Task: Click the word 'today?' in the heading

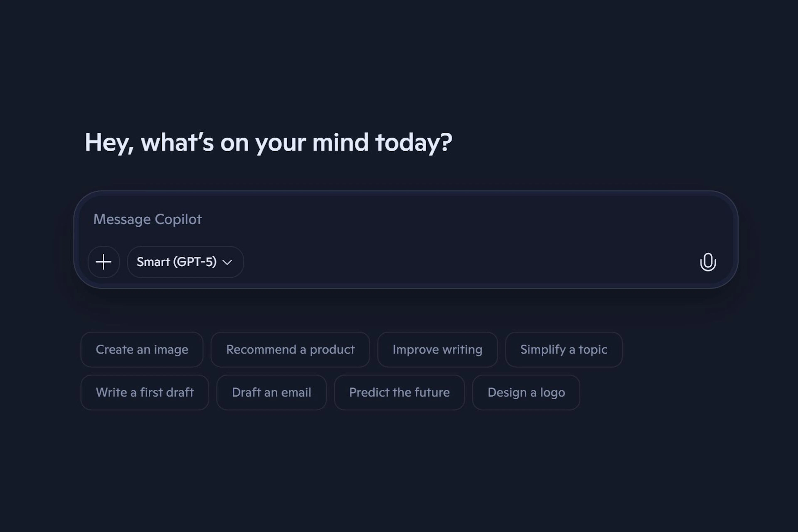Action: tap(413, 143)
